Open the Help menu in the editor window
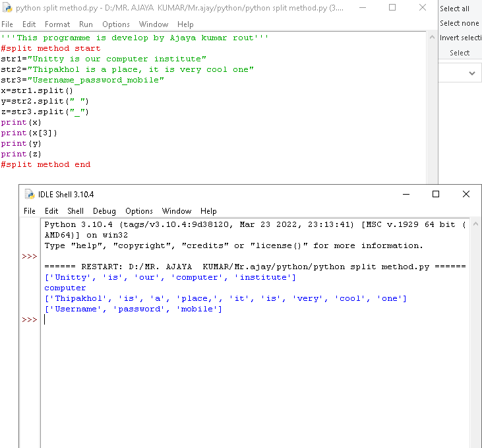This screenshot has height=448, width=482. [185, 24]
